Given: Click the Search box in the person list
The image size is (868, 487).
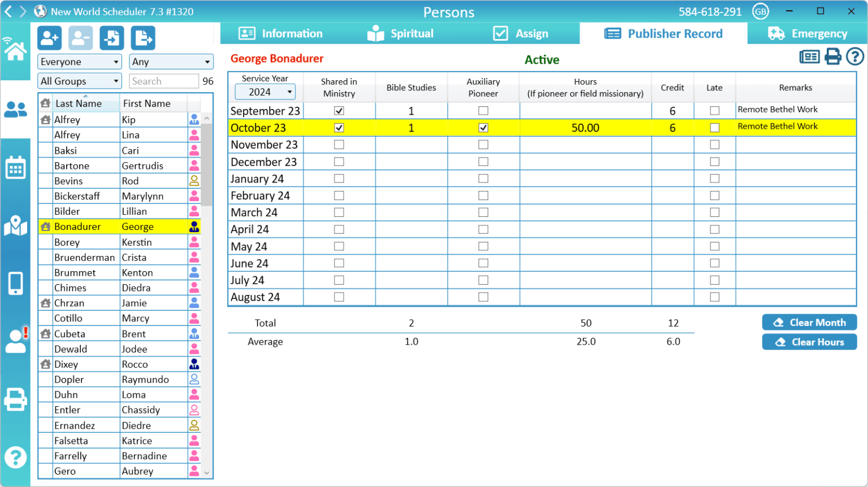Looking at the screenshot, I should (x=164, y=81).
